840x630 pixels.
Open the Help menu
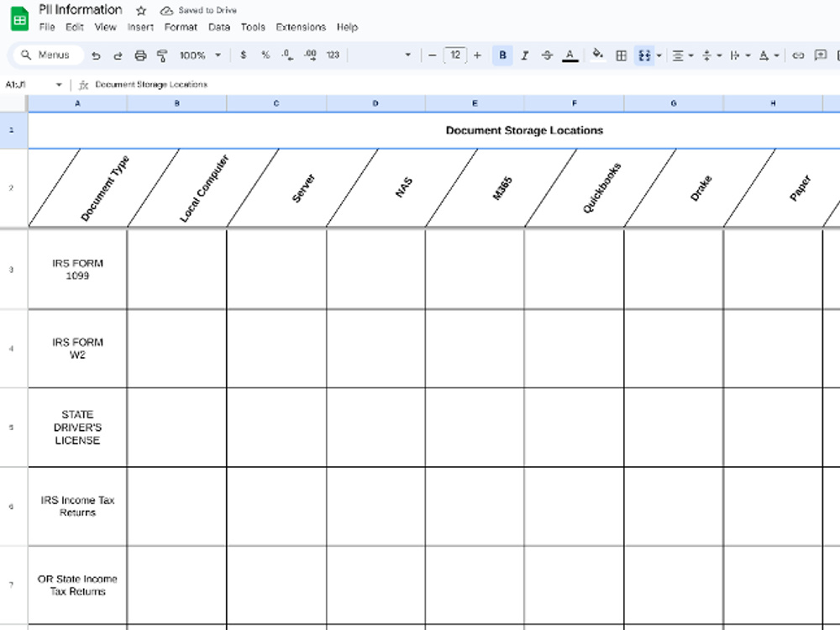click(x=347, y=27)
